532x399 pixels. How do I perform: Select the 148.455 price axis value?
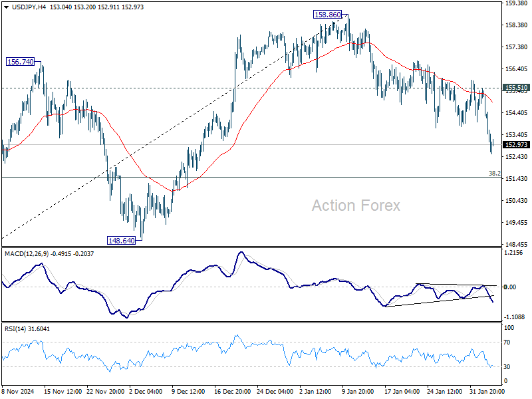(517, 244)
